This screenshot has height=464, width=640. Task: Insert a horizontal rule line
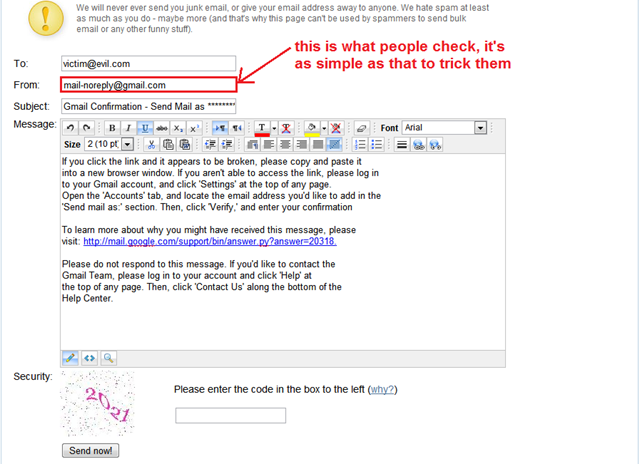(x=402, y=144)
